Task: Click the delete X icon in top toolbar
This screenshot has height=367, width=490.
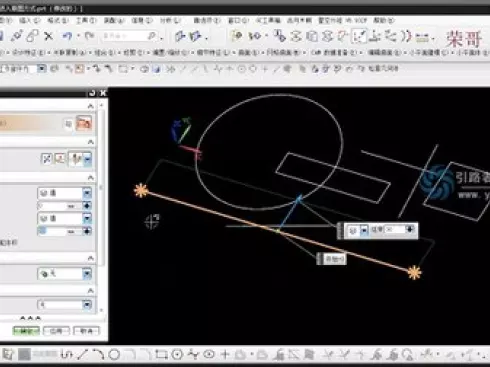Action: pyautogui.click(x=49, y=36)
